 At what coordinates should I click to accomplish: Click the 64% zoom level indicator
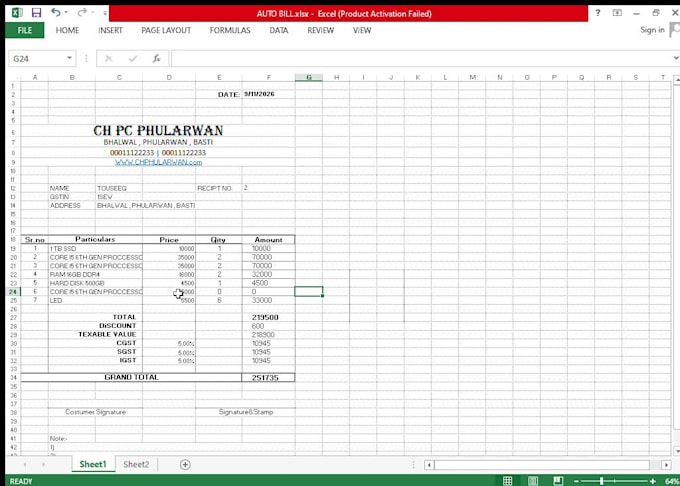(671, 481)
